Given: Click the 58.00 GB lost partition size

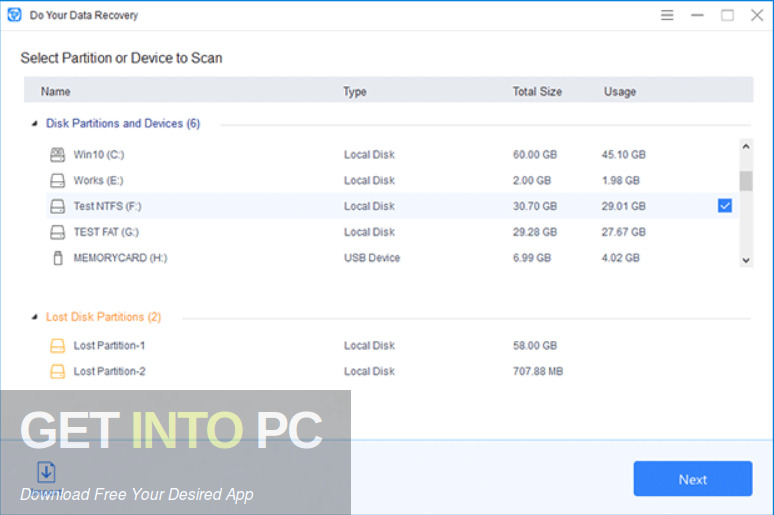Looking at the screenshot, I should click(535, 346).
